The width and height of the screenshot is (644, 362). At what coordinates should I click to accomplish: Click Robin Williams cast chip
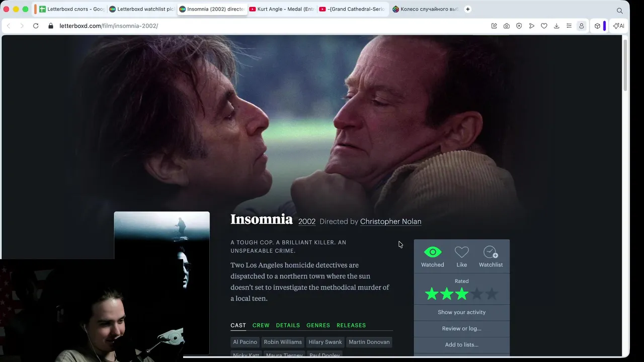point(283,342)
